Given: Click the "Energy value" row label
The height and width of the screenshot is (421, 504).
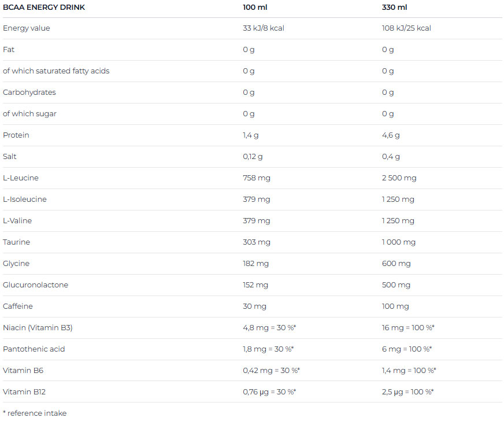Looking at the screenshot, I should tap(27, 28).
